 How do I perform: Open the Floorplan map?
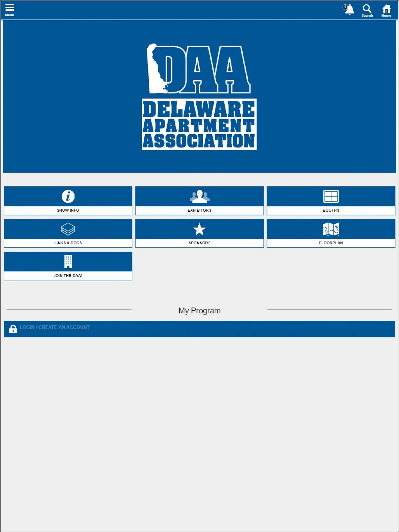coord(331,233)
